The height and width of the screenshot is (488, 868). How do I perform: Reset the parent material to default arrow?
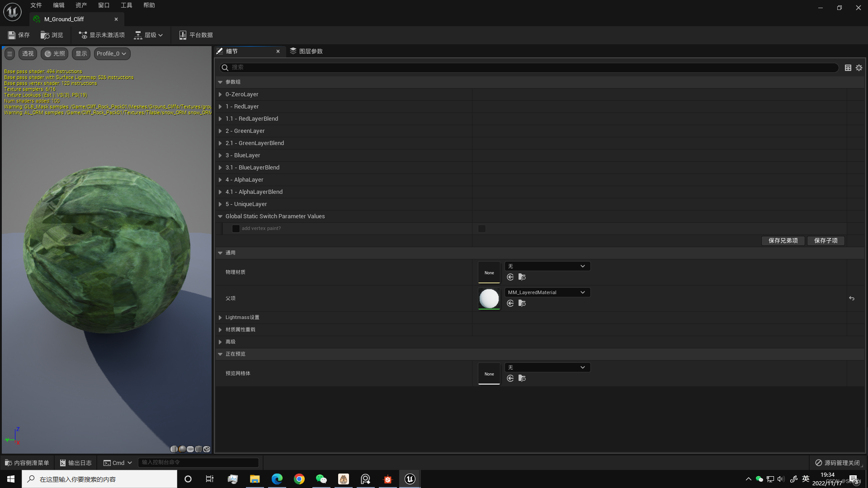[852, 298]
